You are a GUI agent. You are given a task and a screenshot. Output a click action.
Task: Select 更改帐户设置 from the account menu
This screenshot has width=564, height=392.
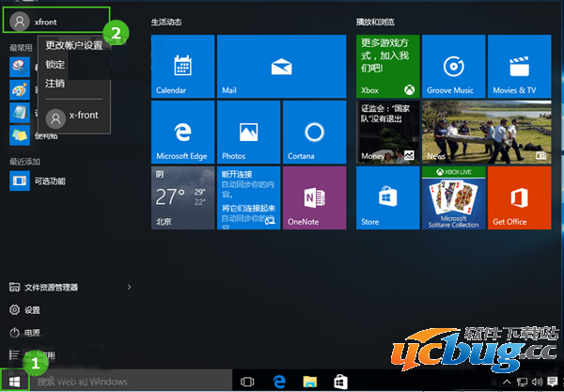73,45
